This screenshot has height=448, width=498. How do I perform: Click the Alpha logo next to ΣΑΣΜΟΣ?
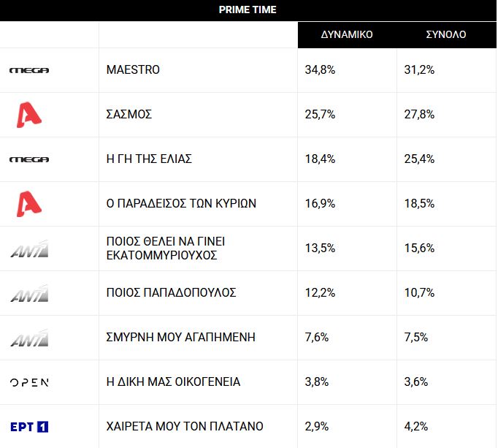coord(29,115)
